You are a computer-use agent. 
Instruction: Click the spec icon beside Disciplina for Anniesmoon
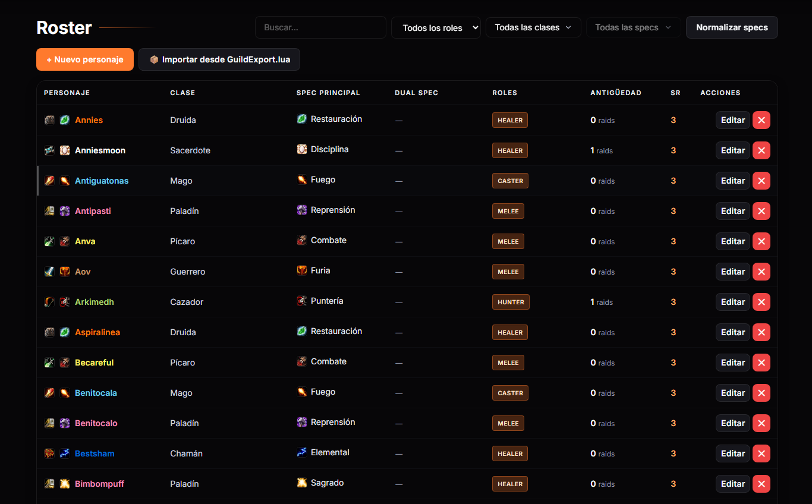pos(302,149)
